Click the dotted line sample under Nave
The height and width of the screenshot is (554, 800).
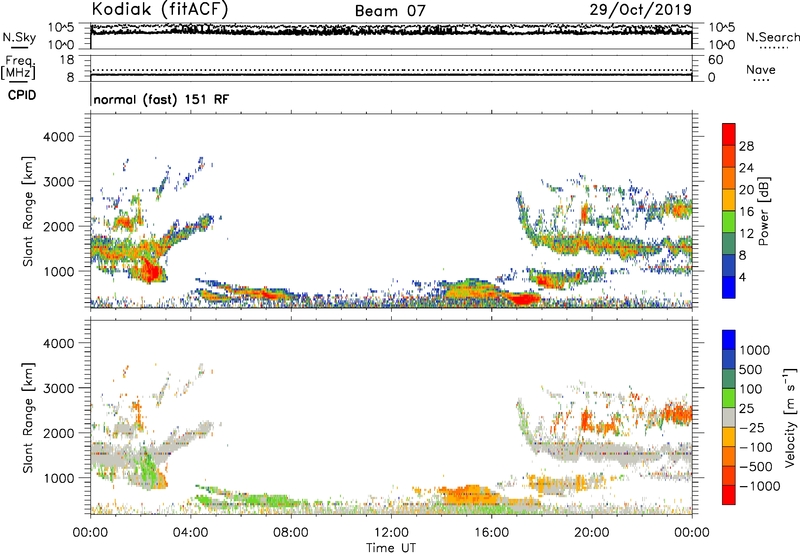coord(761,80)
